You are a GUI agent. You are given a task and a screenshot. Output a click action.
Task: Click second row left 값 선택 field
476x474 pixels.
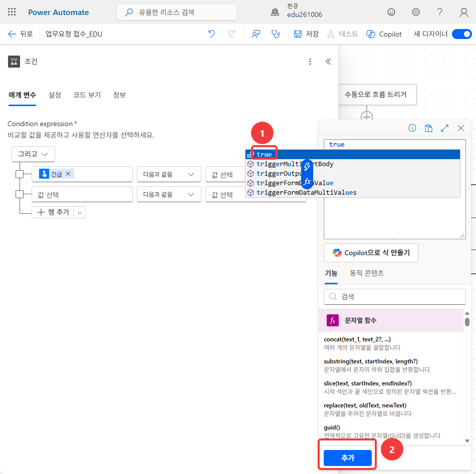pyautogui.click(x=82, y=194)
